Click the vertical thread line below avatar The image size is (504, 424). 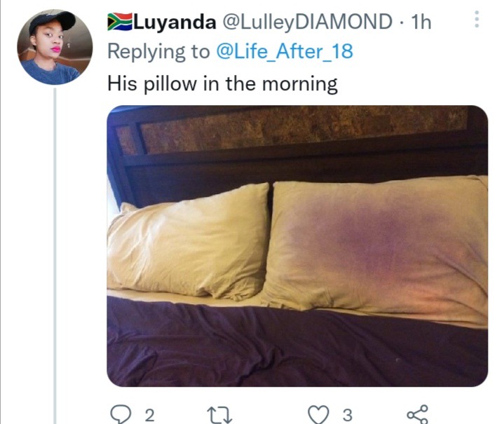55,256
